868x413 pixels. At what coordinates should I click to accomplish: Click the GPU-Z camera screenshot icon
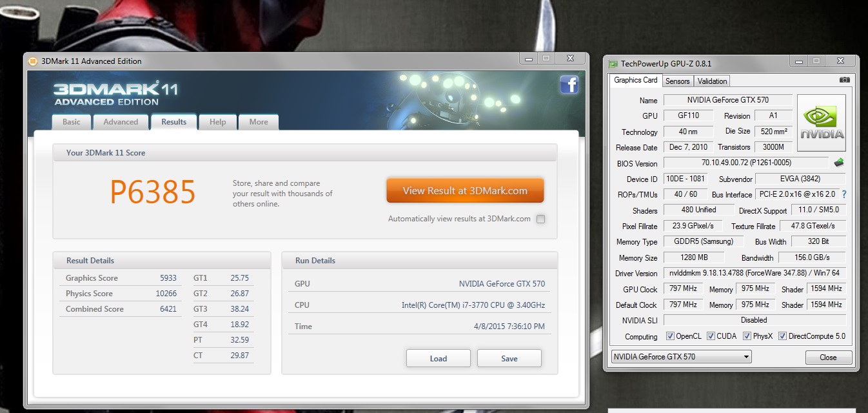(x=844, y=80)
